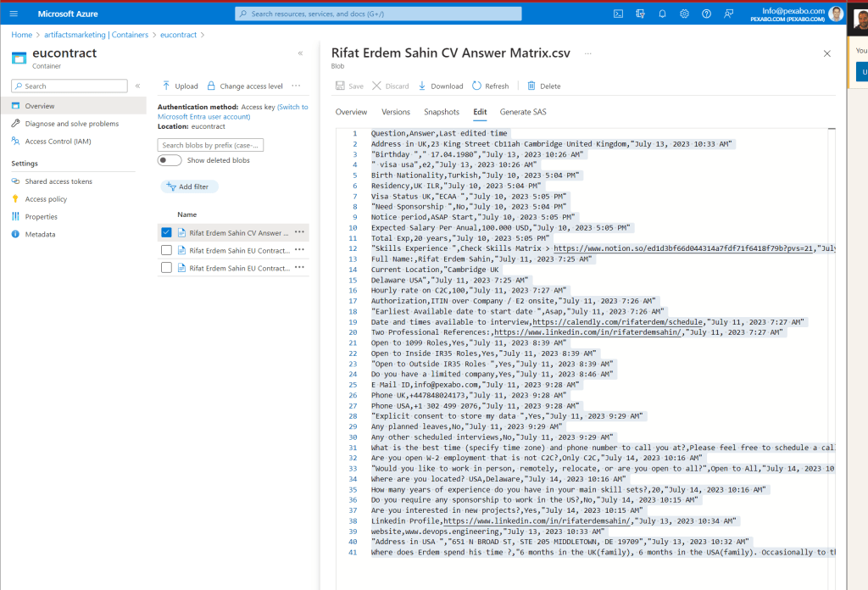Click the resource menu Search field
This screenshot has height=590, width=868.
click(70, 86)
